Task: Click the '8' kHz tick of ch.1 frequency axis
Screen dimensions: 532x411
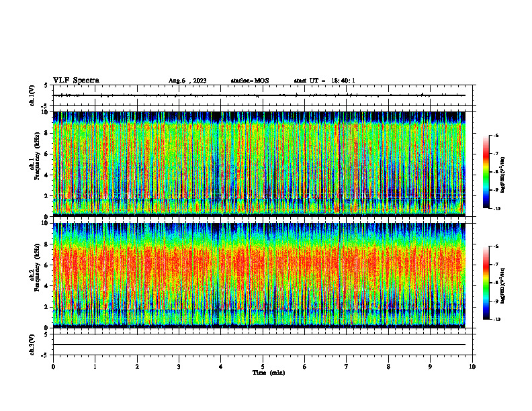Action: pyautogui.click(x=47, y=133)
